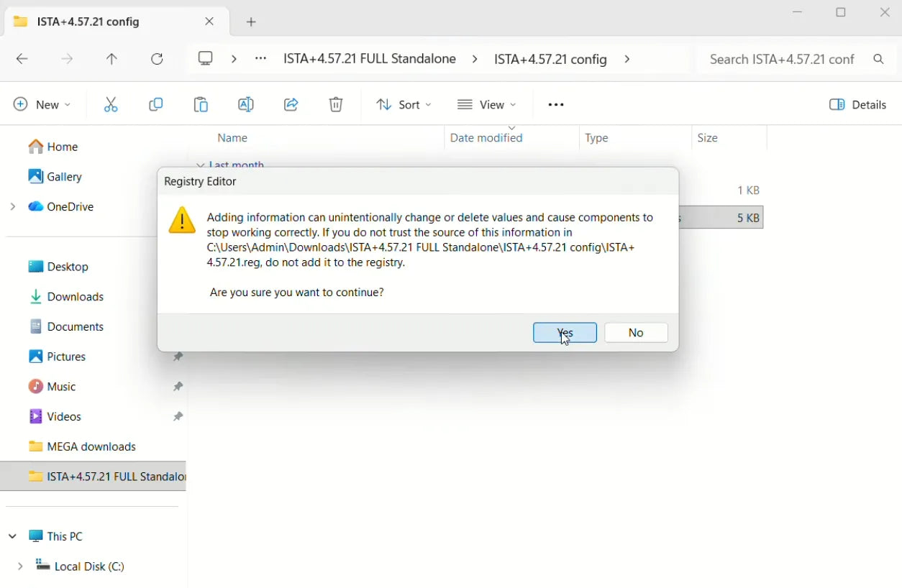Click the Share icon in toolbar
Screen dimensions: 902x588
pyautogui.click(x=291, y=105)
